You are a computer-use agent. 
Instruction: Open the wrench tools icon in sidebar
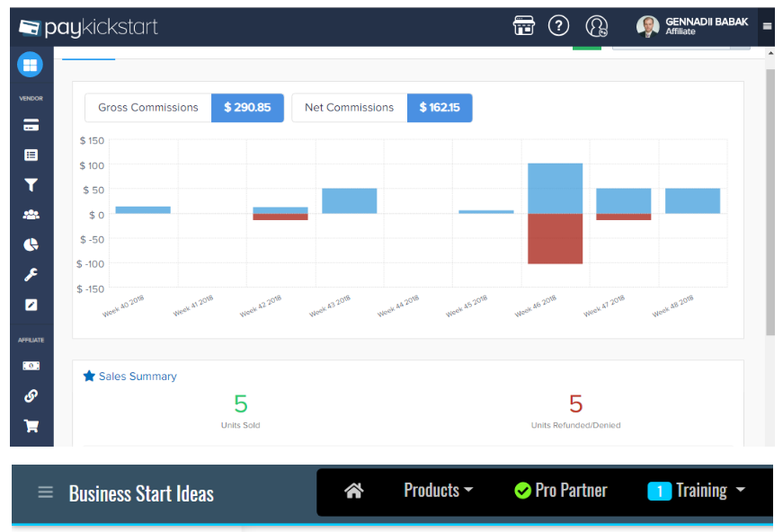pyautogui.click(x=31, y=274)
